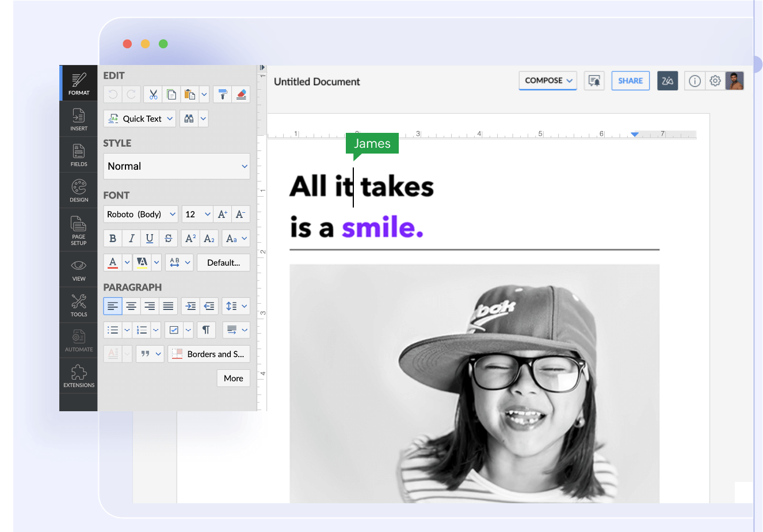This screenshot has width=763, height=532.
Task: Click the document info icon
Action: 695,81
